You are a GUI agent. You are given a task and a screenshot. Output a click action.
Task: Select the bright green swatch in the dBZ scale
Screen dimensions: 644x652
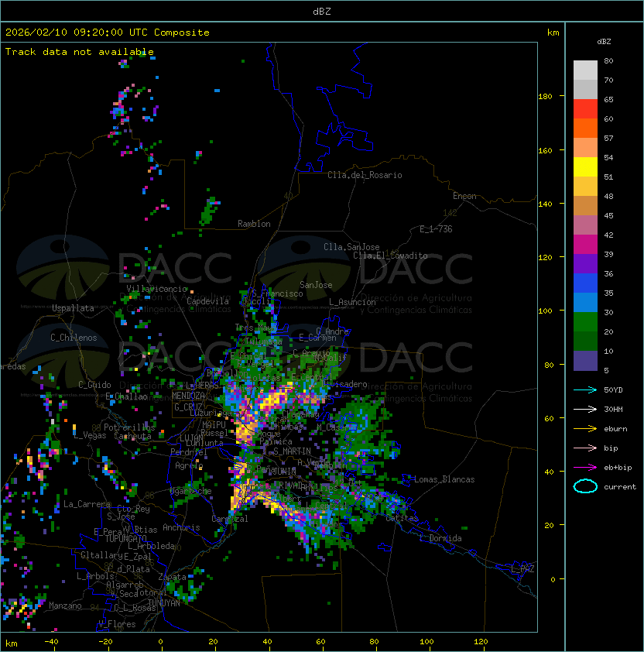[x=585, y=322]
